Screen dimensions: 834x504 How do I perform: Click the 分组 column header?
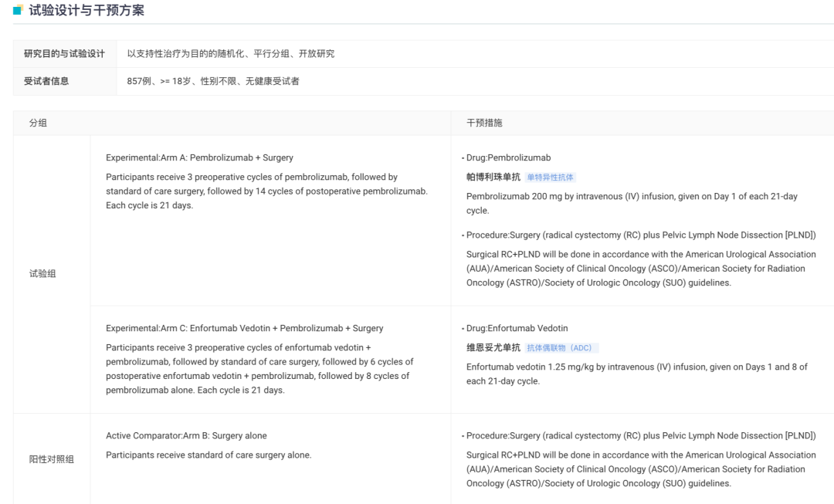[x=38, y=123]
